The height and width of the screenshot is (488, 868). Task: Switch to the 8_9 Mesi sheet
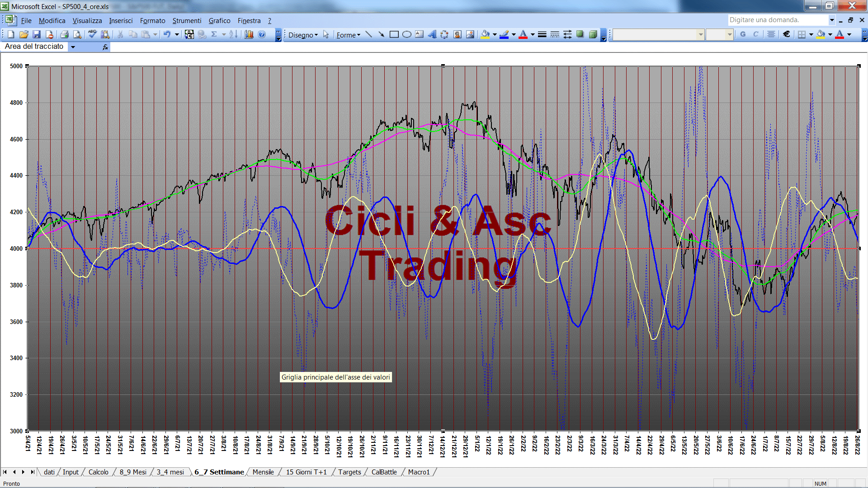click(x=133, y=472)
